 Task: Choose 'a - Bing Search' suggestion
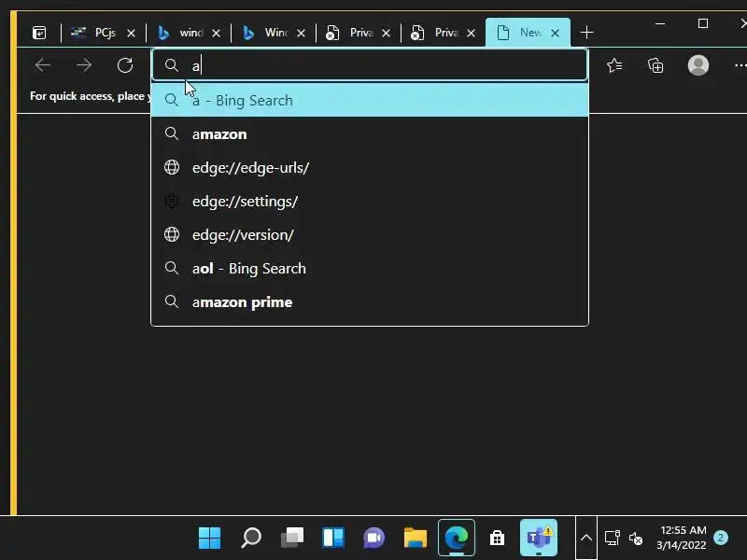(x=370, y=100)
